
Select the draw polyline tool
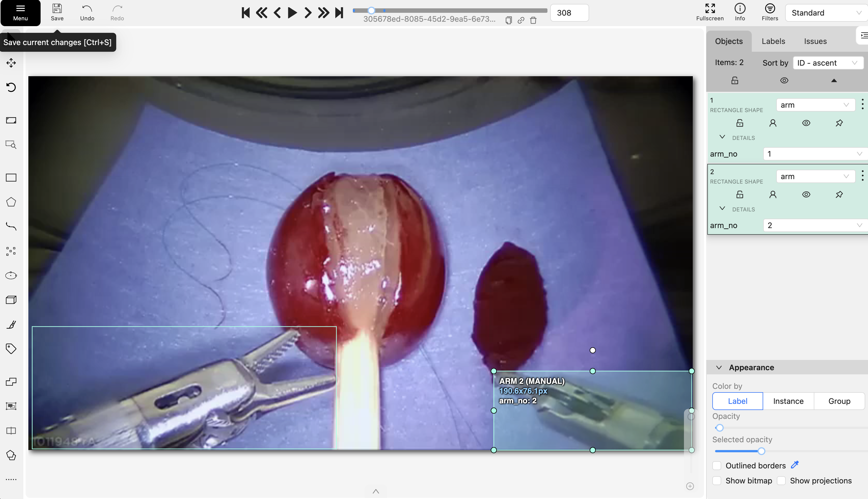[11, 226]
